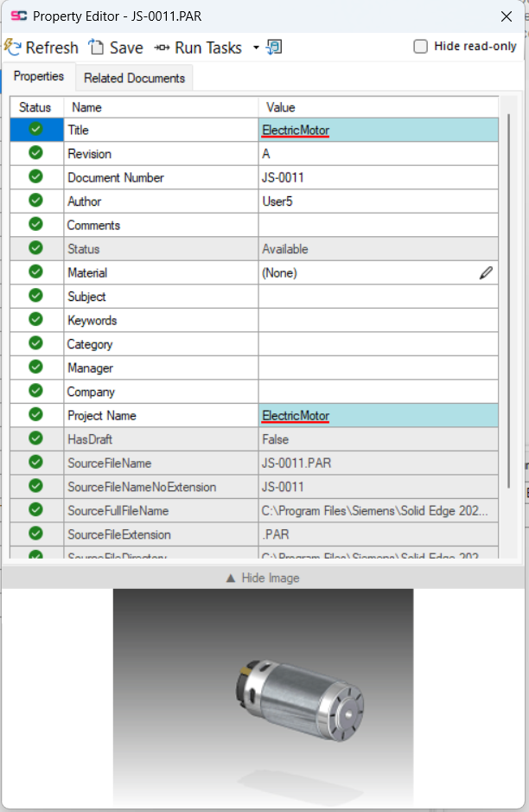Enable the Hide read-only checkbox
This screenshot has height=812, width=529.
(x=420, y=47)
